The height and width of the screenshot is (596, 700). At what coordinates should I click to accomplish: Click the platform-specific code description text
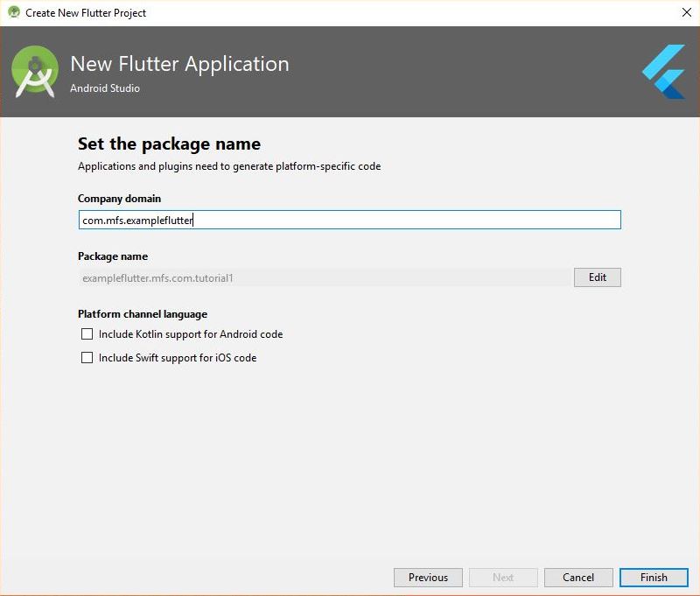pos(229,166)
